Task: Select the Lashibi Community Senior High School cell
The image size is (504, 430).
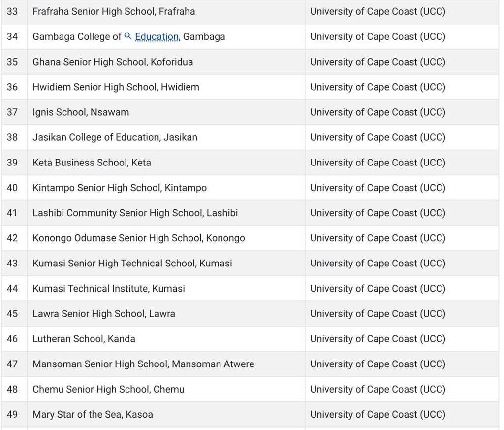Action: click(x=135, y=213)
